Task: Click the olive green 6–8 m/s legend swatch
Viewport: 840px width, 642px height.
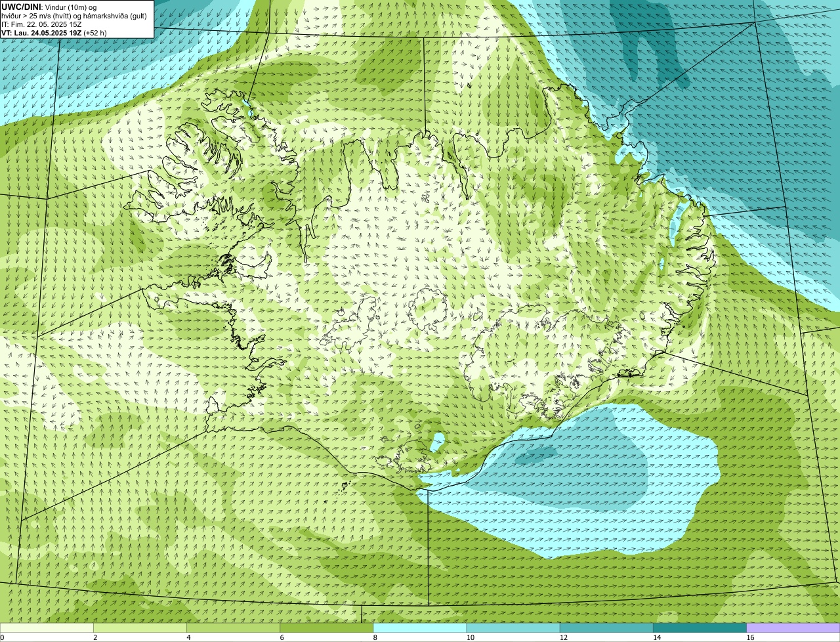Action: [327, 628]
